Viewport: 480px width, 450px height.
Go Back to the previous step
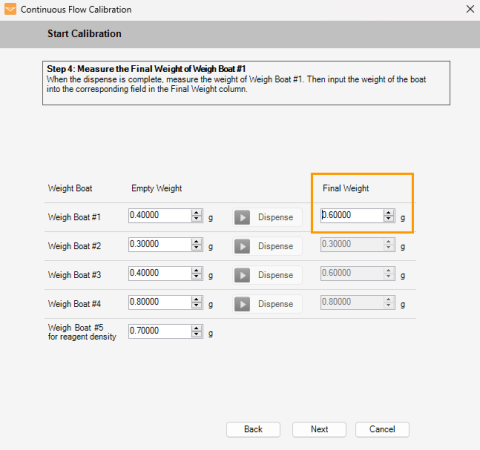253,429
